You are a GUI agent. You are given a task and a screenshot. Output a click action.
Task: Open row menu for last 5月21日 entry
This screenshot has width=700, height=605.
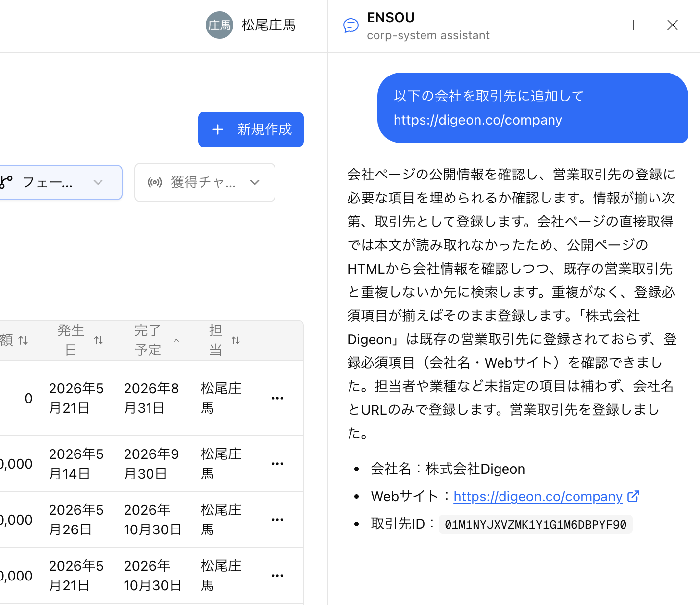pyautogui.click(x=277, y=576)
